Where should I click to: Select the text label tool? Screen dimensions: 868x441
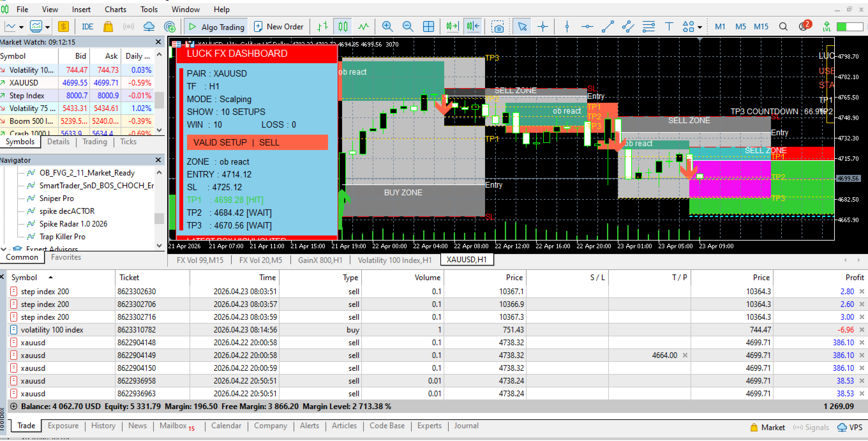click(x=669, y=27)
